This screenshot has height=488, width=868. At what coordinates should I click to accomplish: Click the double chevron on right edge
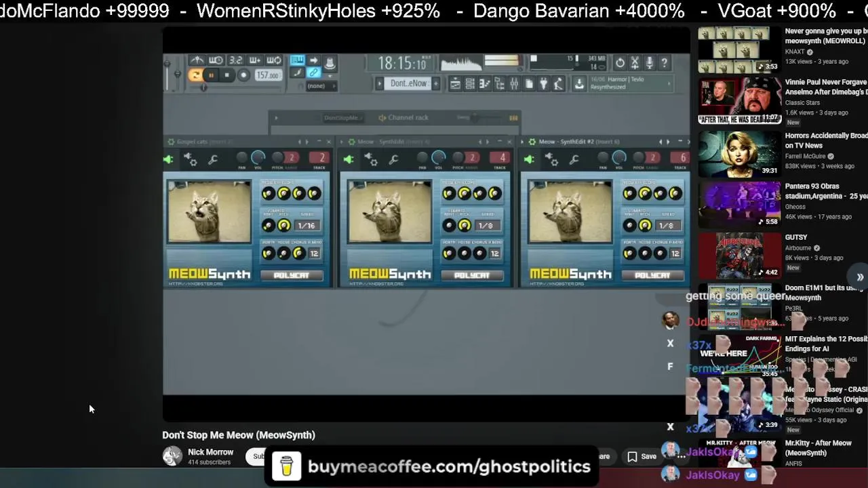[x=860, y=277]
